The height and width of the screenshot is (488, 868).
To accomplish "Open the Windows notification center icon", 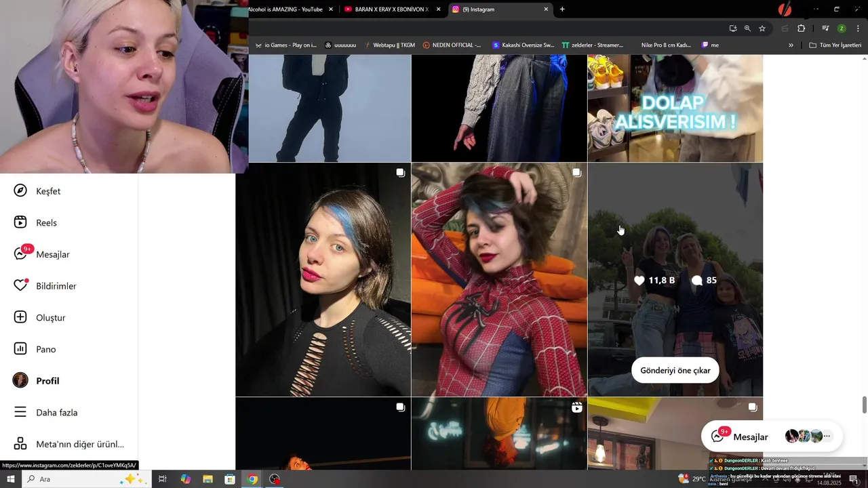I will coord(853,479).
